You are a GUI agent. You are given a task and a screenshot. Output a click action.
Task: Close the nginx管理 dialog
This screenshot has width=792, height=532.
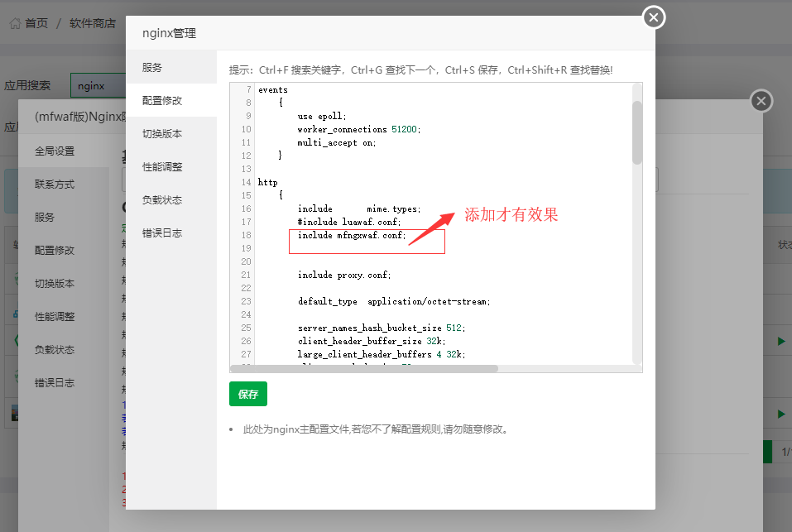coord(654,17)
